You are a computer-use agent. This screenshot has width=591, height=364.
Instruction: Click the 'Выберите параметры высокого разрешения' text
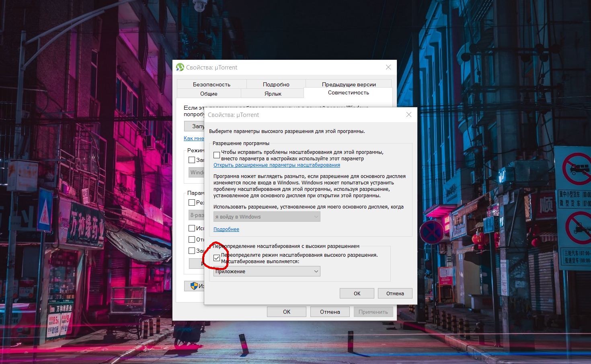click(x=287, y=131)
